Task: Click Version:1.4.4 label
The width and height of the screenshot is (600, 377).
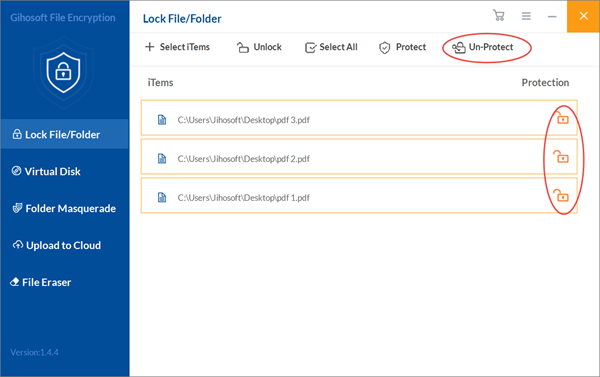Action: (x=34, y=353)
